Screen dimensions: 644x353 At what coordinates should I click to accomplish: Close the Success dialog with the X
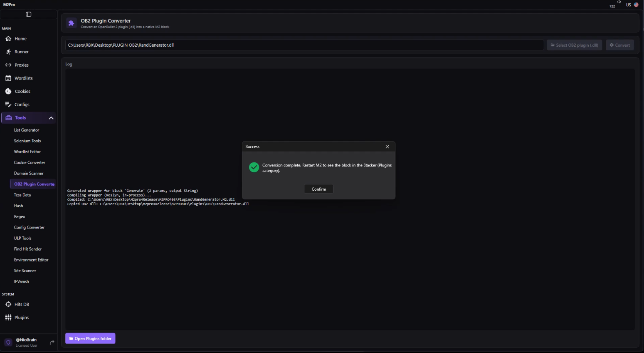click(x=387, y=147)
